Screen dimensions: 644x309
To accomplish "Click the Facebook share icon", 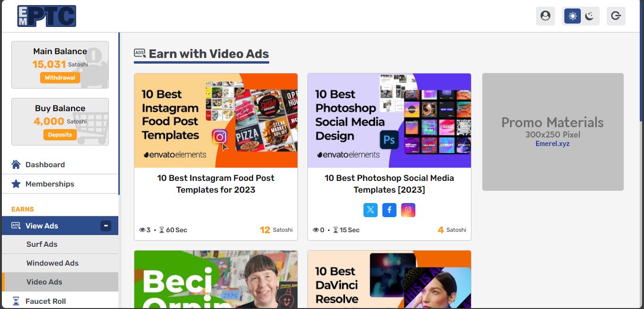I will [389, 210].
